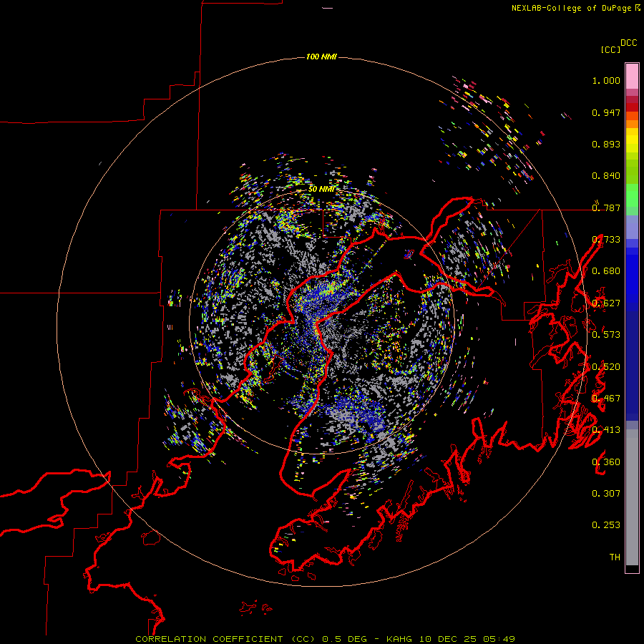Click the 50 NMI range ring label
This screenshot has width=644, height=644.
coord(321,189)
